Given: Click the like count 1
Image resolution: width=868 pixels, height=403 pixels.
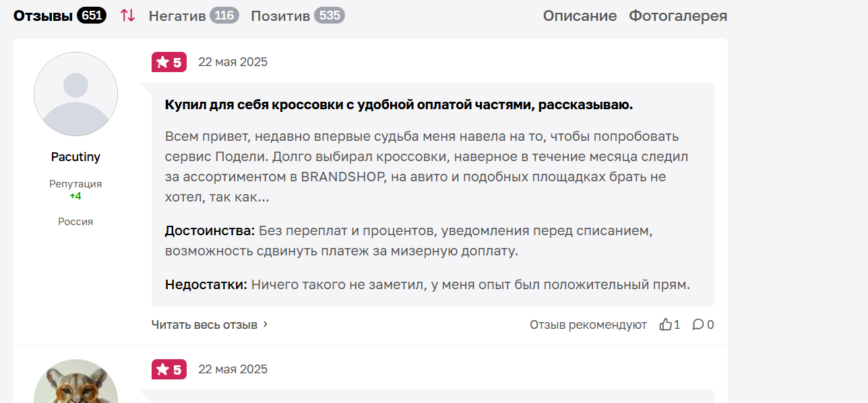Looking at the screenshot, I should pos(677,325).
